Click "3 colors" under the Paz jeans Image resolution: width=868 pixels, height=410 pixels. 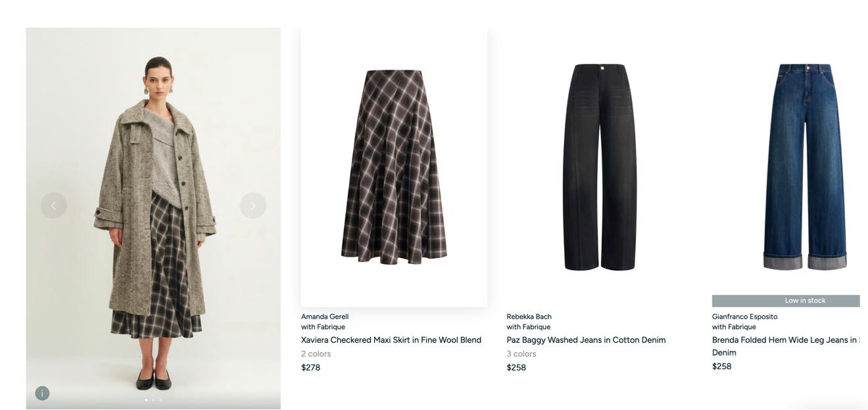pos(521,354)
